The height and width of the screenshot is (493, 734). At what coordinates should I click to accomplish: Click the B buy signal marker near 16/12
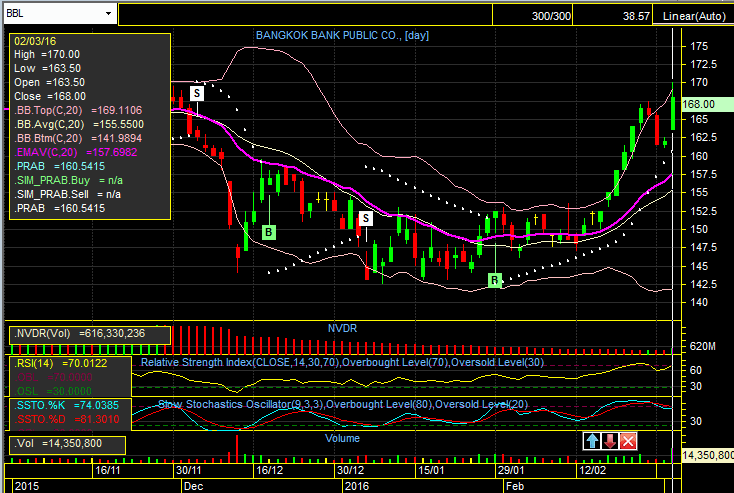[269, 232]
